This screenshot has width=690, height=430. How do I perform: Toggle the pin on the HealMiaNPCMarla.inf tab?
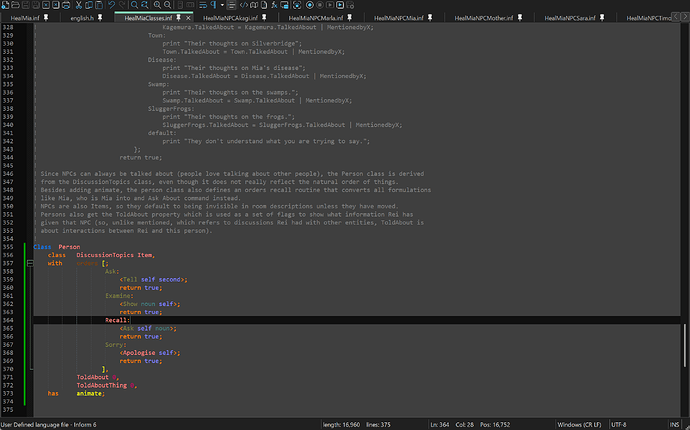(349, 18)
